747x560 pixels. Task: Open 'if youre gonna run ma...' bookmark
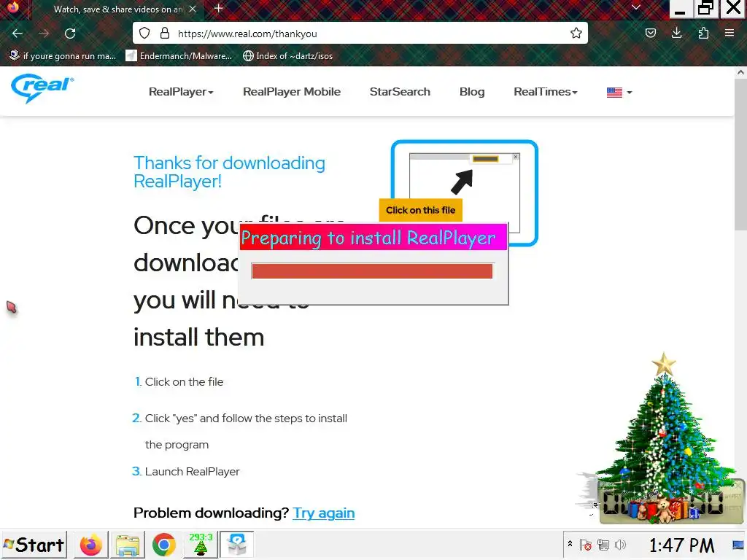click(63, 55)
